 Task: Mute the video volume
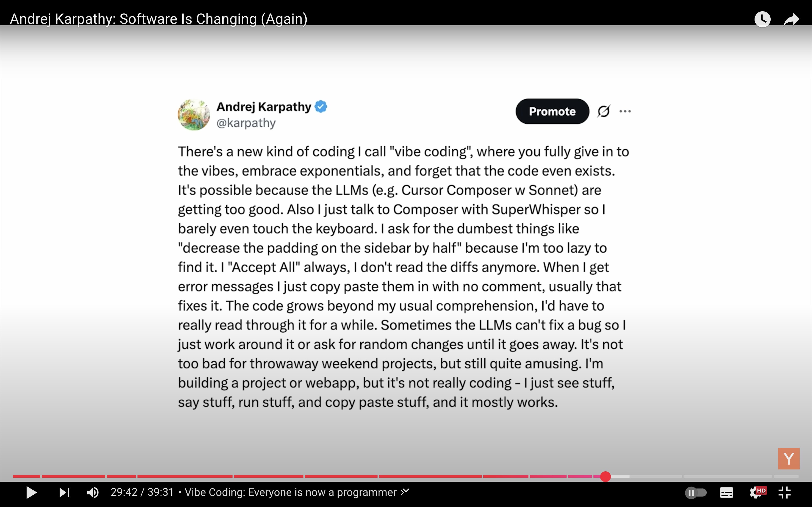pyautogui.click(x=93, y=492)
